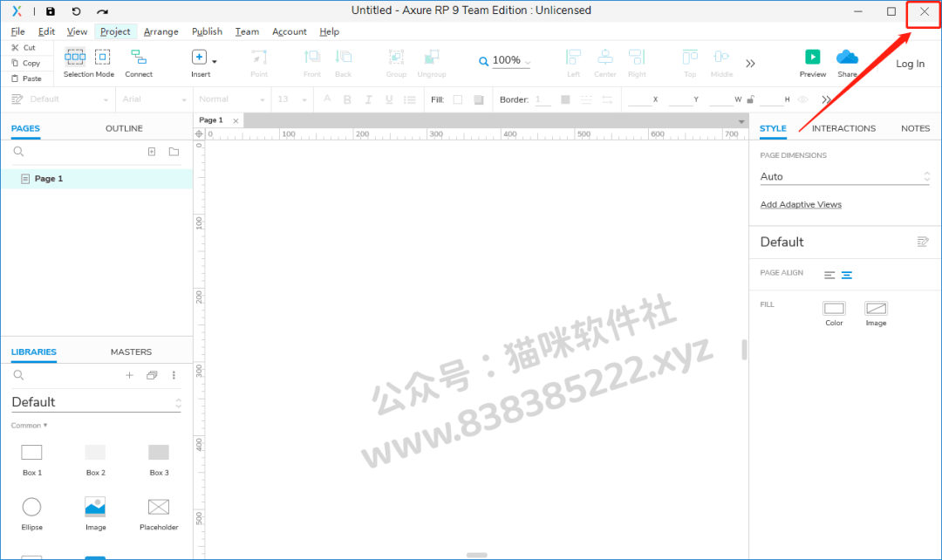The image size is (942, 560).
Task: Redo the last action
Action: (103, 11)
